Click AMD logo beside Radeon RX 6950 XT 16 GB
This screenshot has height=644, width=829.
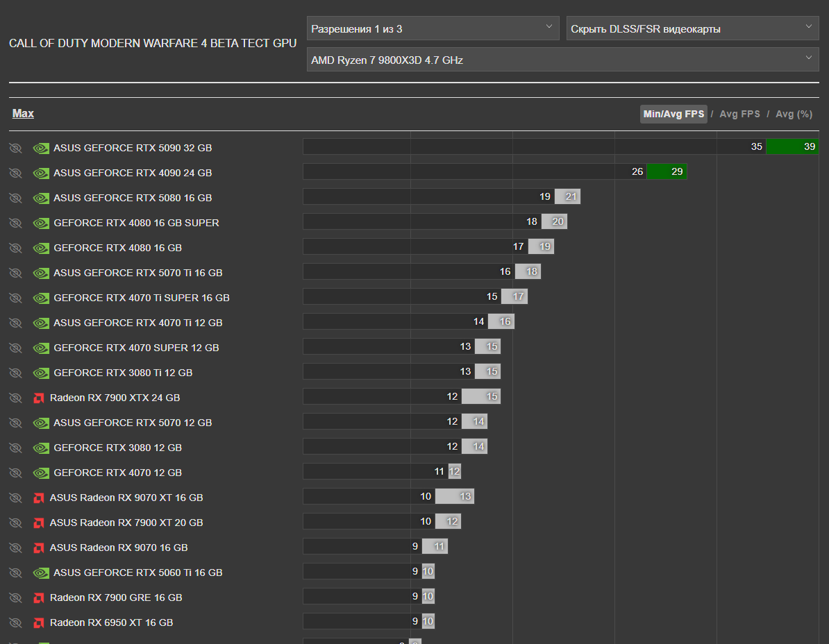click(x=39, y=623)
